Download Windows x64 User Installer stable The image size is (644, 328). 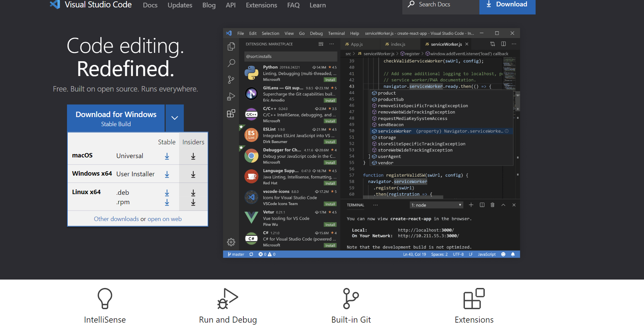pos(167,174)
